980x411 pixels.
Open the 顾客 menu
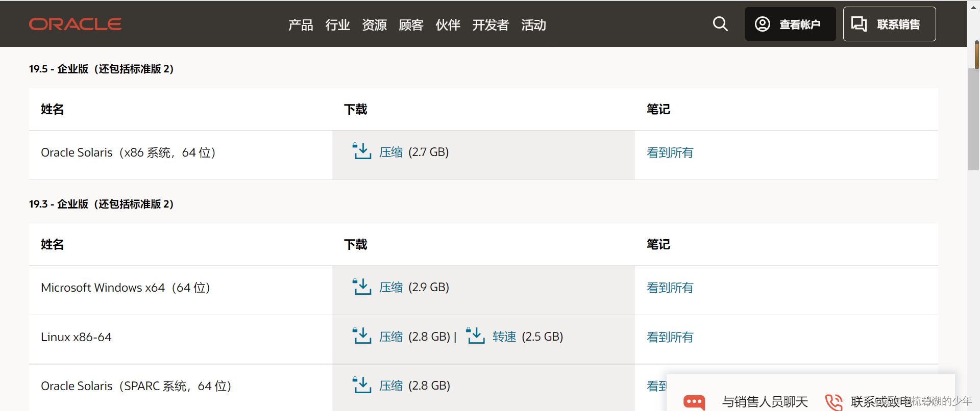point(411,25)
